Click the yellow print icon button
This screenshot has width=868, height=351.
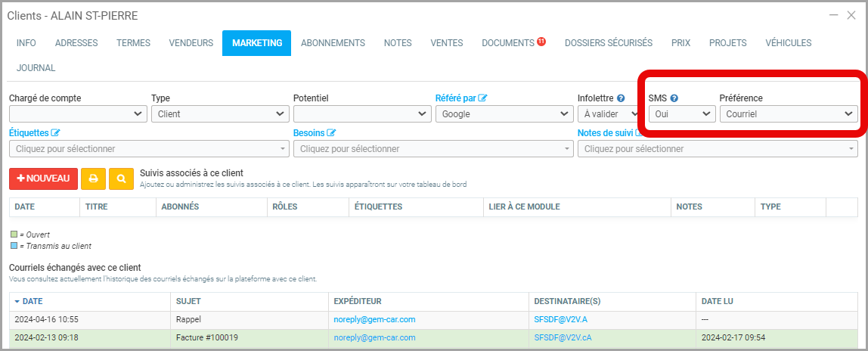point(93,179)
